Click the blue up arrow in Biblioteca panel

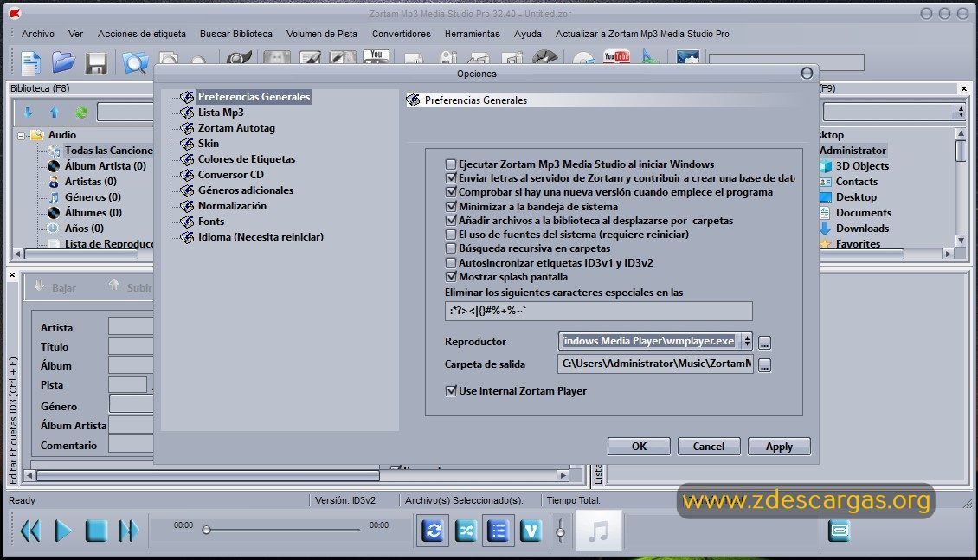tap(55, 113)
